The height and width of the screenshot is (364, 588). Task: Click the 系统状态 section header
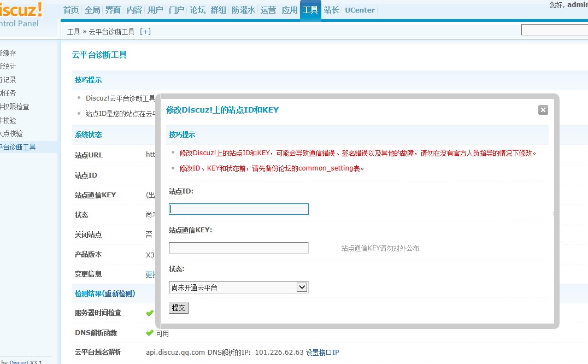point(88,134)
